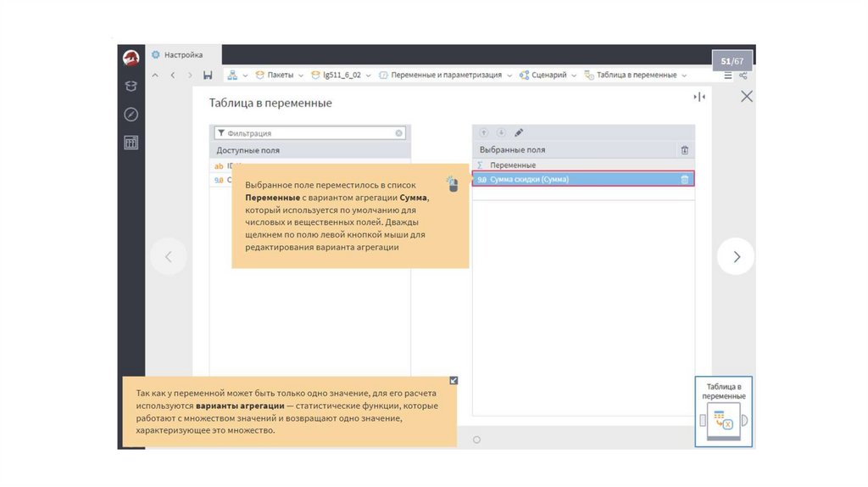Move selected field down with arrow icon

pos(501,132)
